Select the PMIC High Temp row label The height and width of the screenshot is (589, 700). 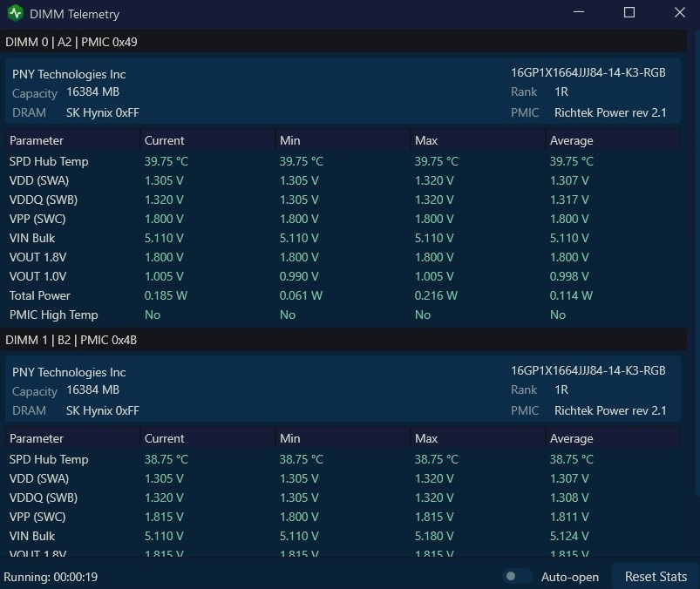click(x=53, y=315)
